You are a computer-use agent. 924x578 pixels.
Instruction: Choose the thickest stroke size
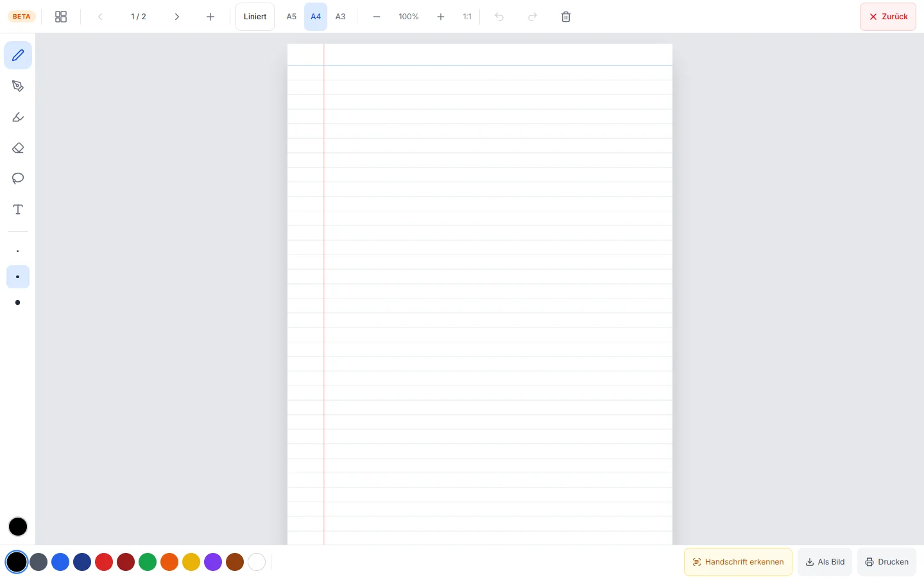coord(18,302)
